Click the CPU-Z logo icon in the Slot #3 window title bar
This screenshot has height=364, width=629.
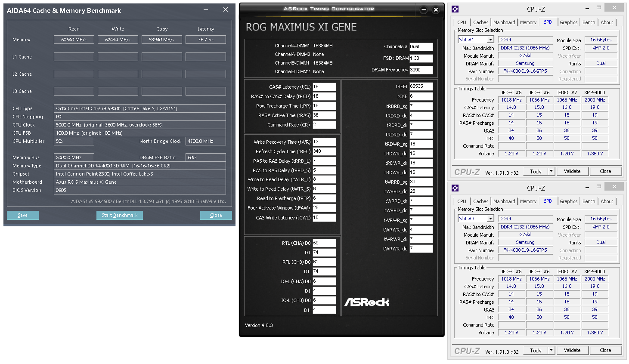pos(455,188)
